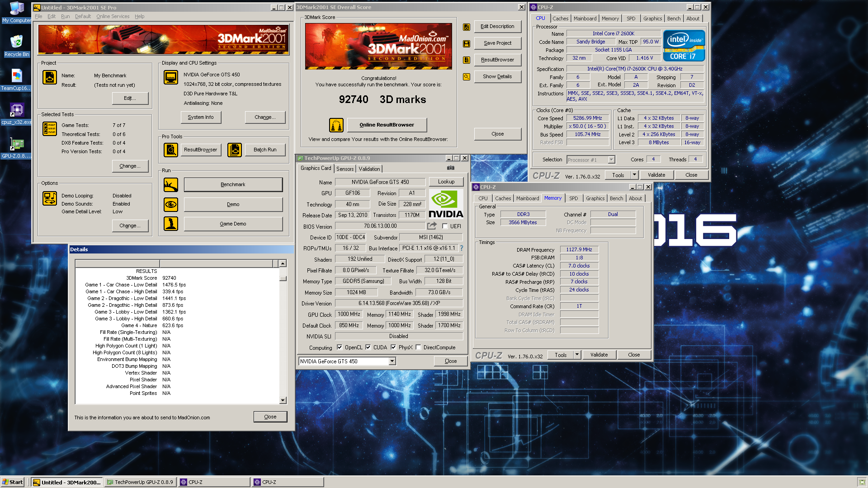Click the BIOS export share icon in GPU-Z

click(x=432, y=226)
